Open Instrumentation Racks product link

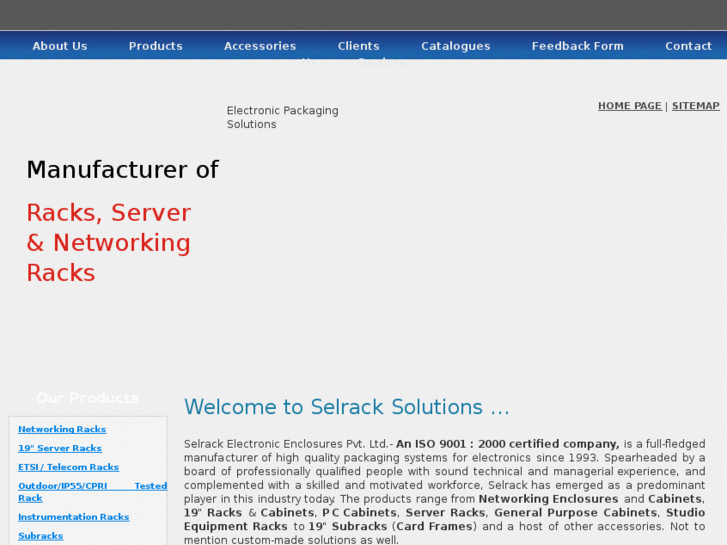click(x=73, y=517)
